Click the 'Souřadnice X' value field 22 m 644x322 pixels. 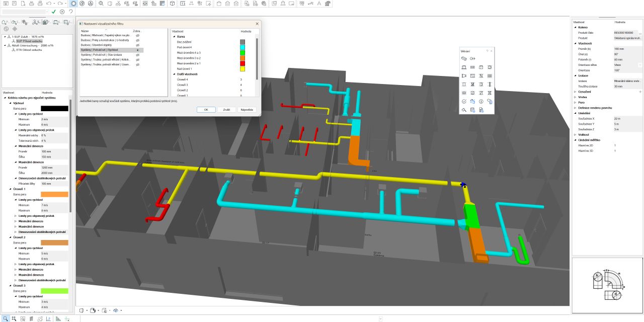pos(627,118)
